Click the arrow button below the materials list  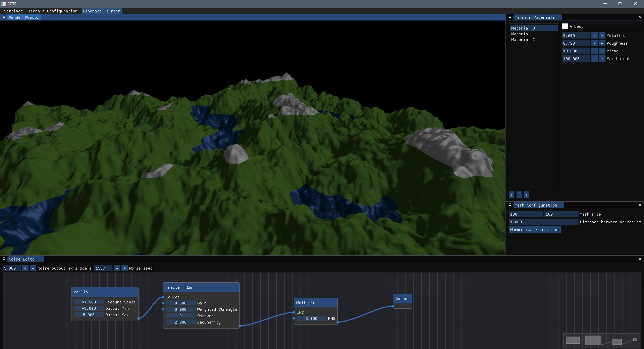(x=527, y=195)
